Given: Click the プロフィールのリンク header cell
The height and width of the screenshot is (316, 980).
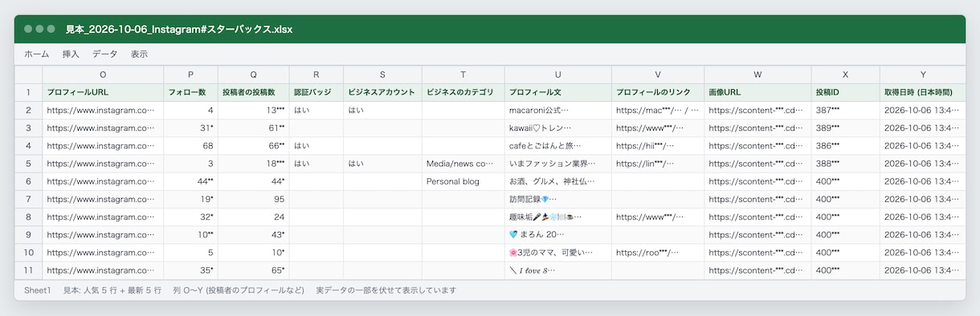Looking at the screenshot, I should point(658,92).
